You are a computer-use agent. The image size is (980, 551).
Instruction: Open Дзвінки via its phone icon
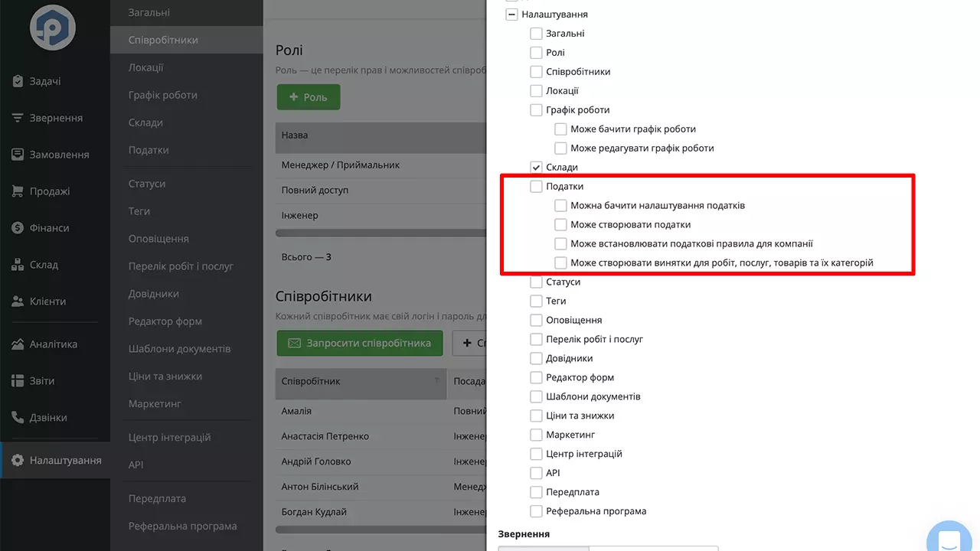point(18,418)
